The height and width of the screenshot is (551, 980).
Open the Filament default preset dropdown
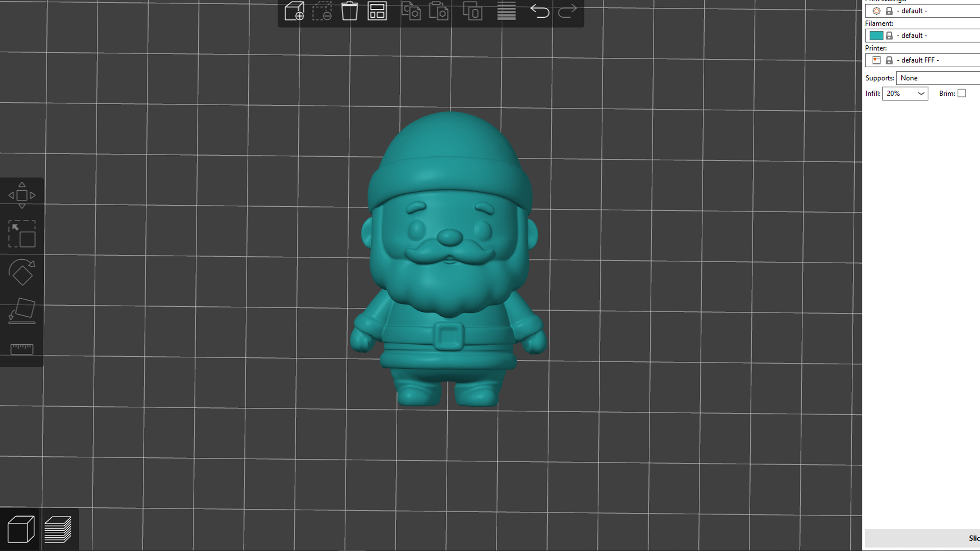(x=922, y=35)
